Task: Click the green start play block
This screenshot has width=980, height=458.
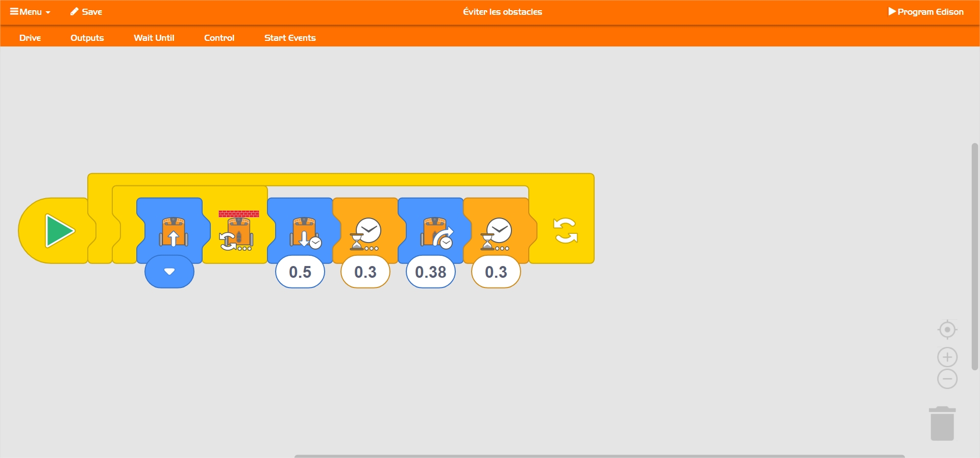Action: [59, 231]
